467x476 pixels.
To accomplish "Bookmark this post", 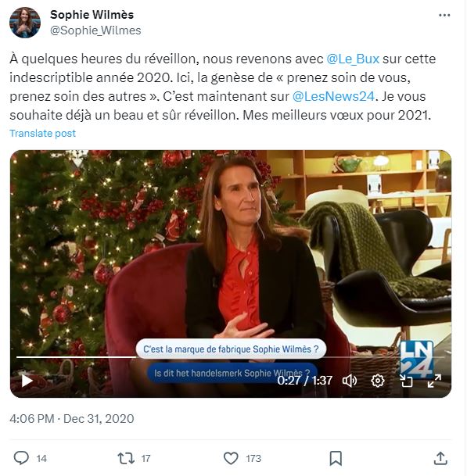I will [x=336, y=458].
